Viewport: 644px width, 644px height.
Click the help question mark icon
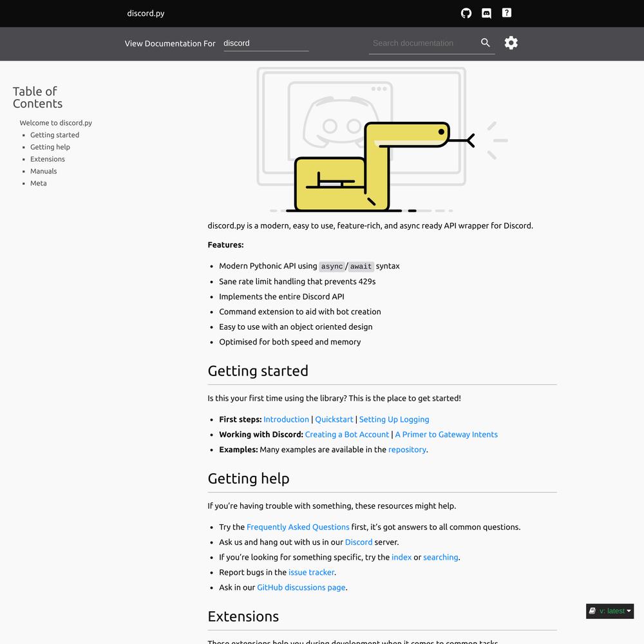506,13
